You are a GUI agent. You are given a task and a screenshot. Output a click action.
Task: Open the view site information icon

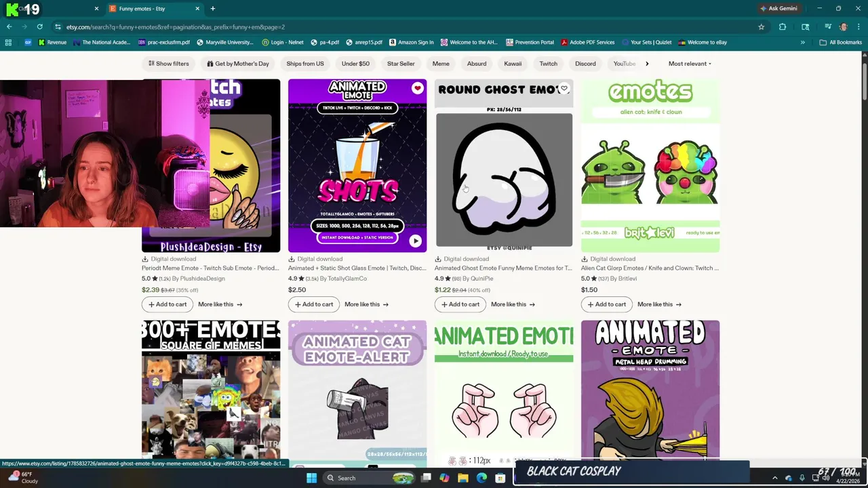click(x=58, y=26)
